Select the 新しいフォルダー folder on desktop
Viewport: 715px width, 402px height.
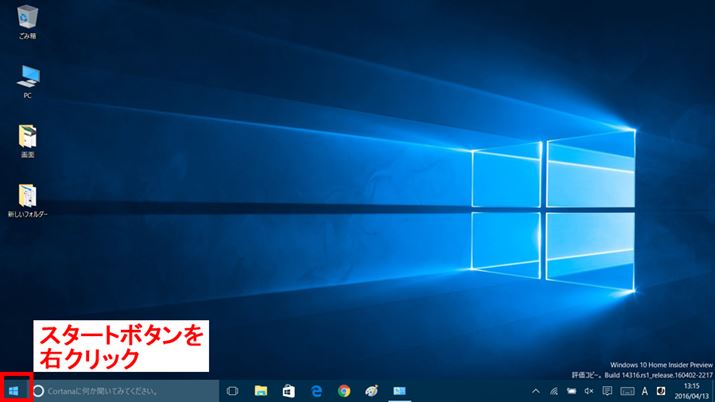click(x=28, y=196)
